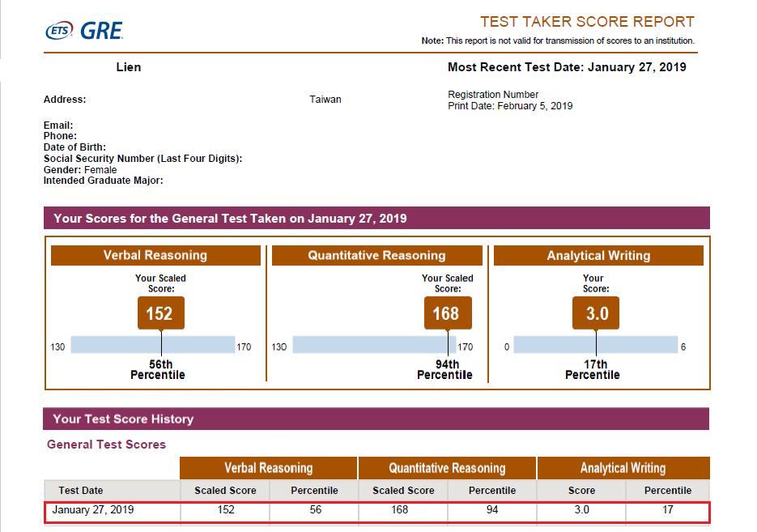This screenshot has height=532, width=757.
Task: Click the '94th Percentile' label
Action: [444, 370]
